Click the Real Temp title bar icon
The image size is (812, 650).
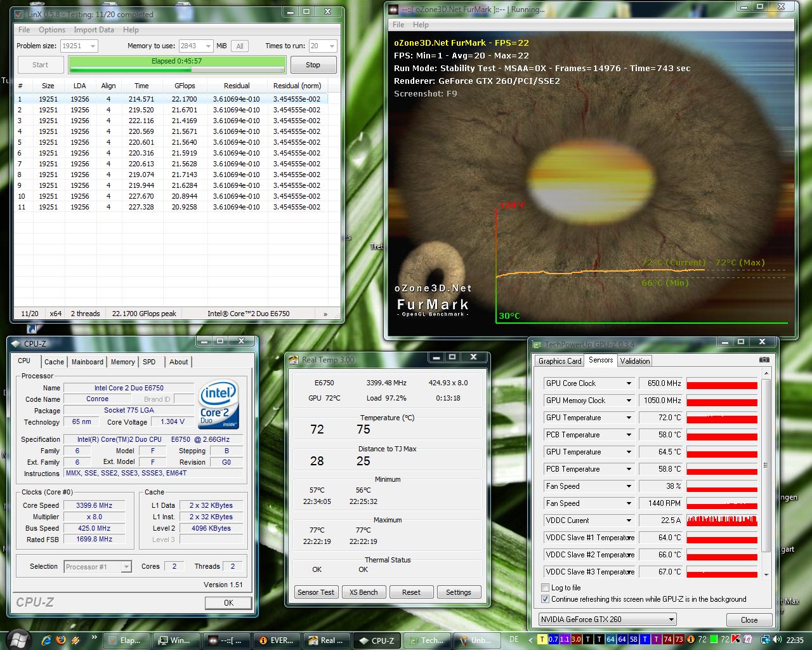point(294,360)
